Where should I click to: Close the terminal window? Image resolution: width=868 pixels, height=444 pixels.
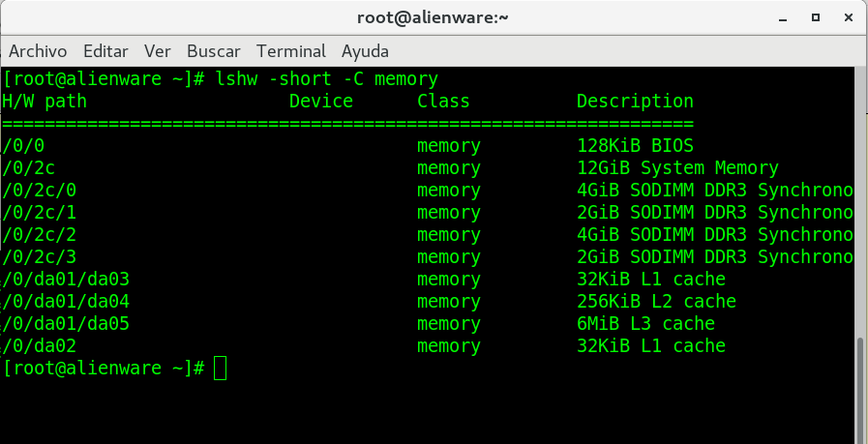tap(847, 17)
